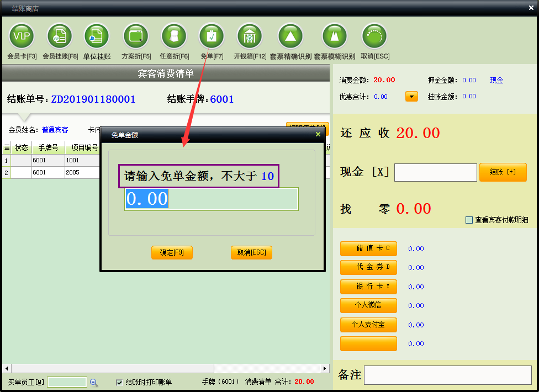The height and width of the screenshot is (392, 539).
Task: Choose 个人支付宝 payment option
Action: [x=368, y=325]
